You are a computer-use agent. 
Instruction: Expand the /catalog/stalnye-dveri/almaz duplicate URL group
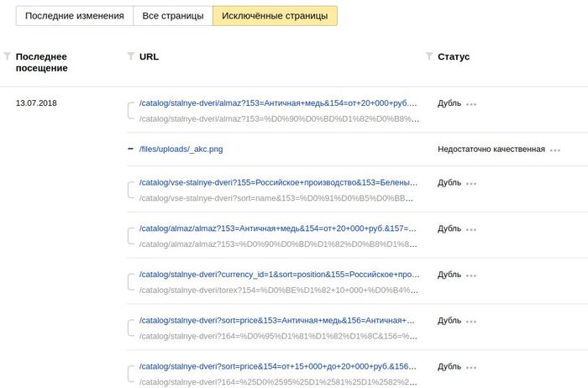[130, 111]
